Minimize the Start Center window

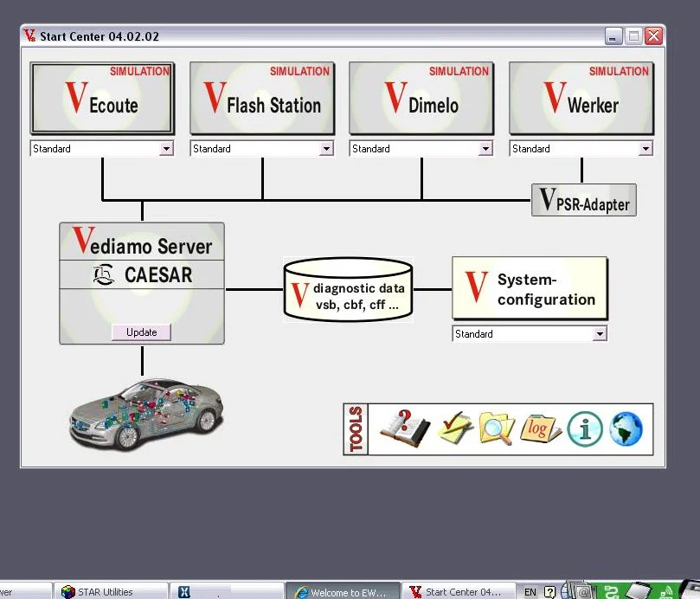click(613, 36)
